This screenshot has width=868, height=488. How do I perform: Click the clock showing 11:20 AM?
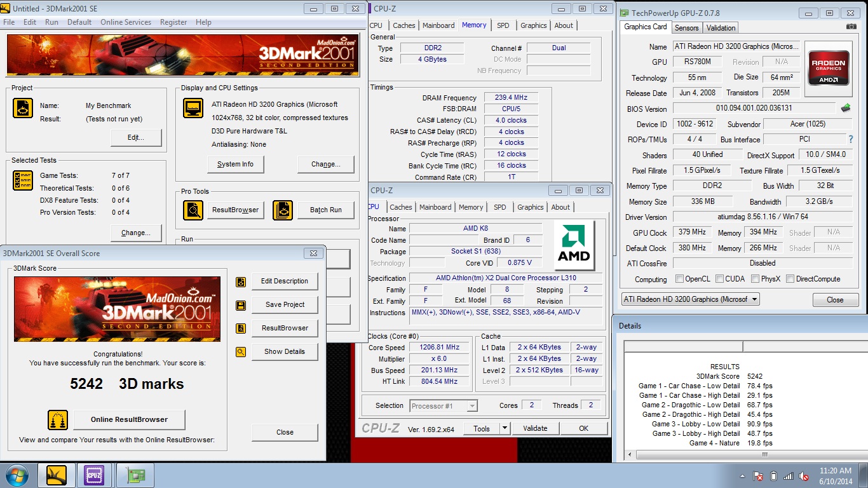[835, 471]
